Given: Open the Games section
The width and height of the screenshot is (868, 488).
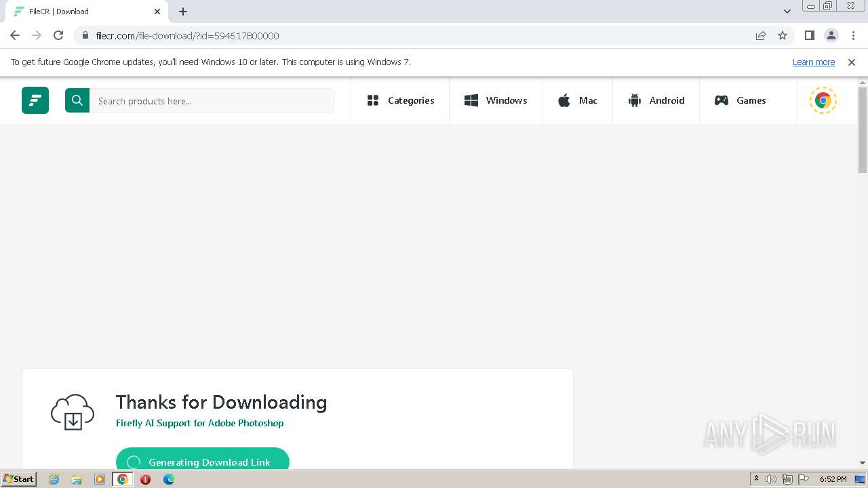Looking at the screenshot, I should click(x=740, y=100).
